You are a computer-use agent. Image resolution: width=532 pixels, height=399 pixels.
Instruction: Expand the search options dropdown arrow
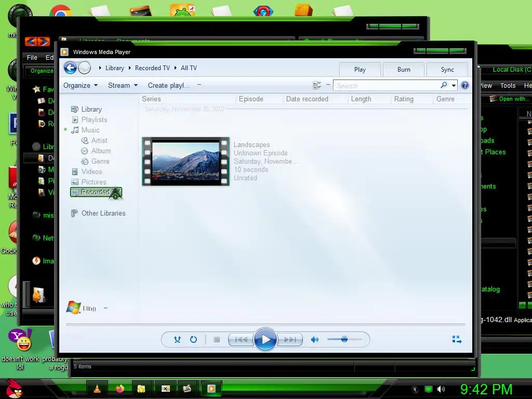point(454,86)
